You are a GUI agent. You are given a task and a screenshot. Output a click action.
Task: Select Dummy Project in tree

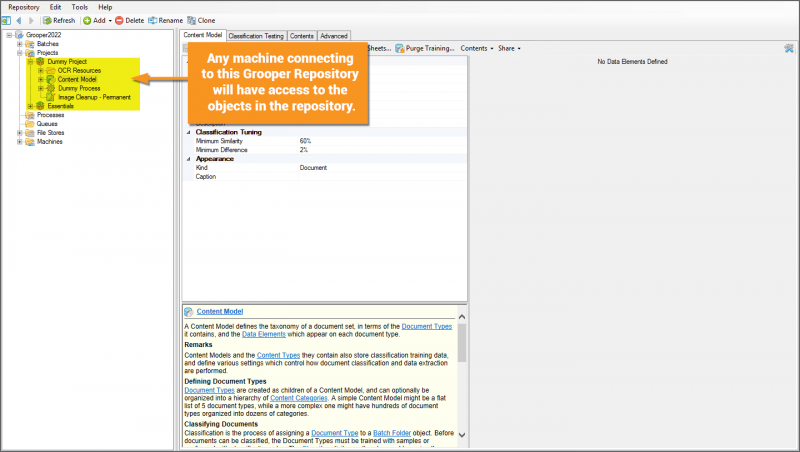coord(67,62)
